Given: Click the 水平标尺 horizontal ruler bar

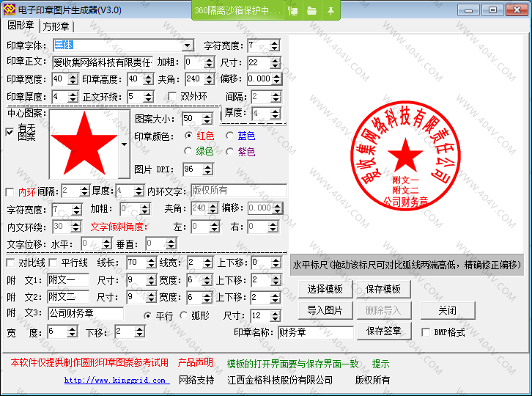Looking at the screenshot, I should 406,265.
